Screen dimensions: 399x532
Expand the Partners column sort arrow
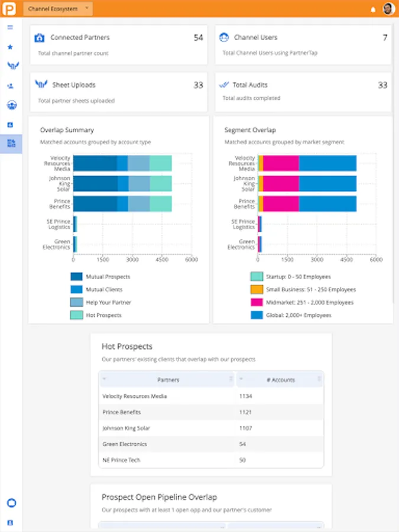pyautogui.click(x=105, y=379)
